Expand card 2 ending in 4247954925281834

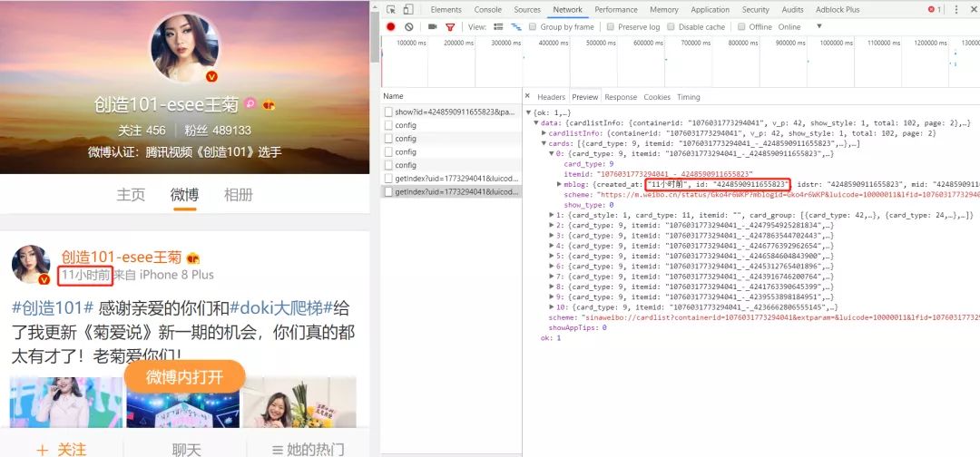tap(552, 225)
